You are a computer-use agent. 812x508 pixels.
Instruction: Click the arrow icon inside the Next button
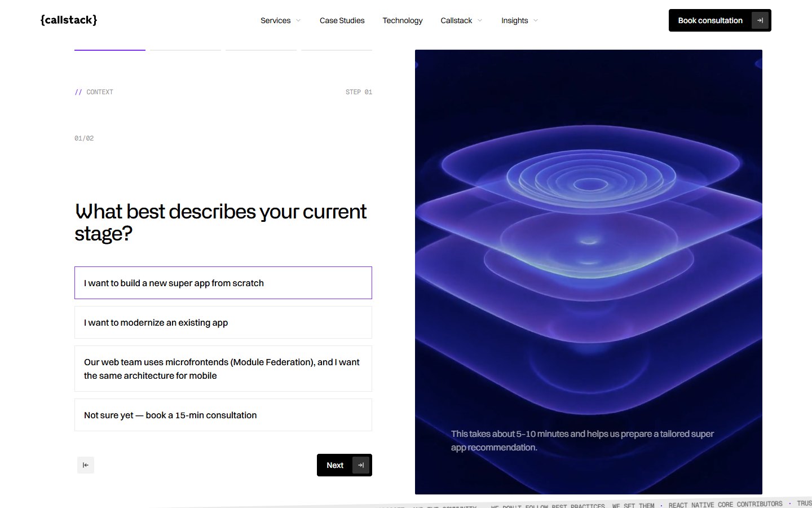pyautogui.click(x=361, y=465)
